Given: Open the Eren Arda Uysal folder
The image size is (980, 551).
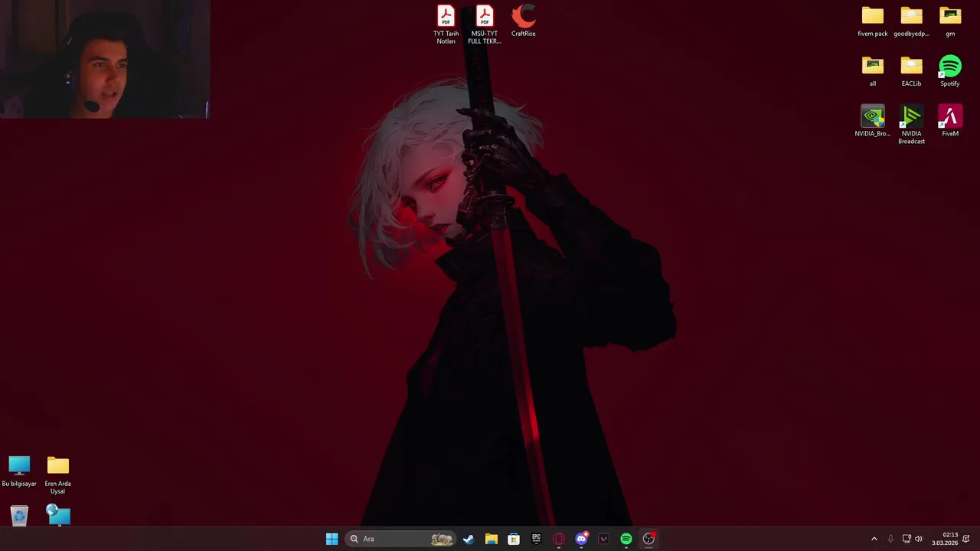Looking at the screenshot, I should [x=58, y=475].
